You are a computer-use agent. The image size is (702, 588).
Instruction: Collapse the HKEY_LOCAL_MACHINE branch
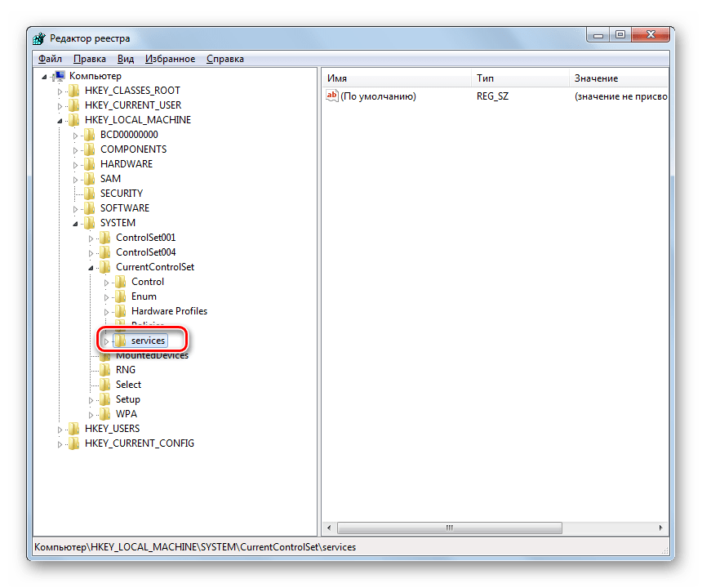tap(60, 120)
